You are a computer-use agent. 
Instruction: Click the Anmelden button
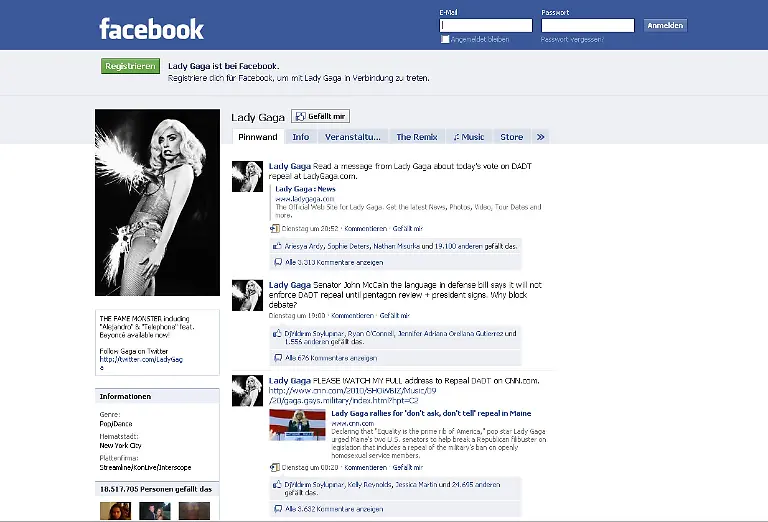[665, 25]
